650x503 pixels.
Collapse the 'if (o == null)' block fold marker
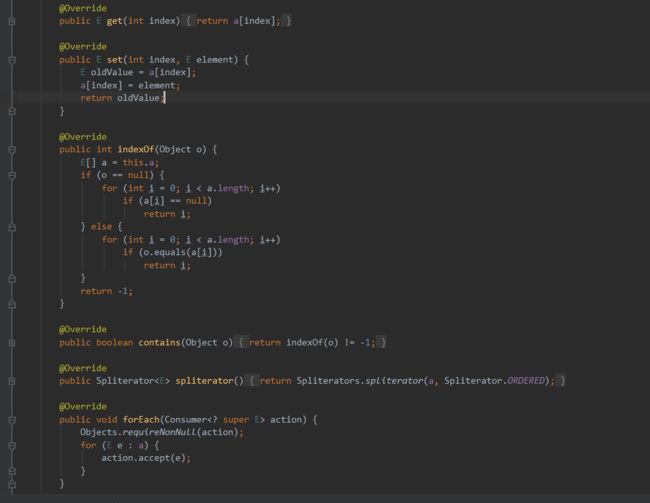(x=12, y=175)
